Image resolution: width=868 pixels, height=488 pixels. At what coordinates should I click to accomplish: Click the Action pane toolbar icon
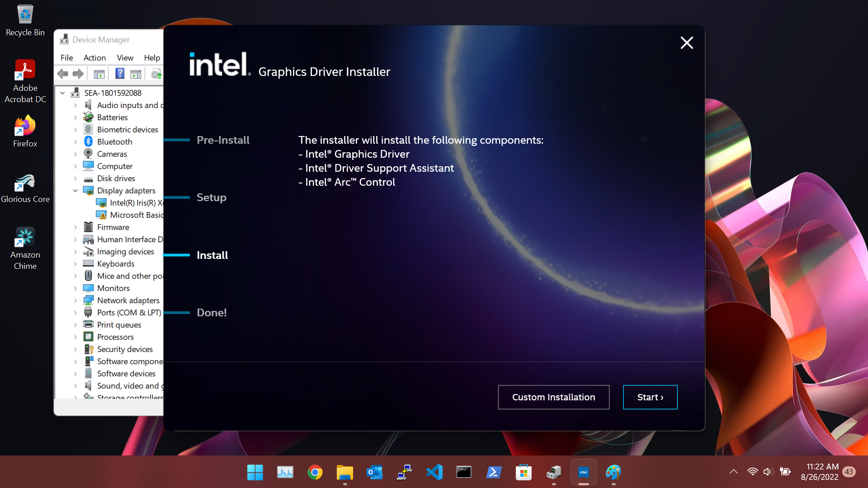point(136,74)
